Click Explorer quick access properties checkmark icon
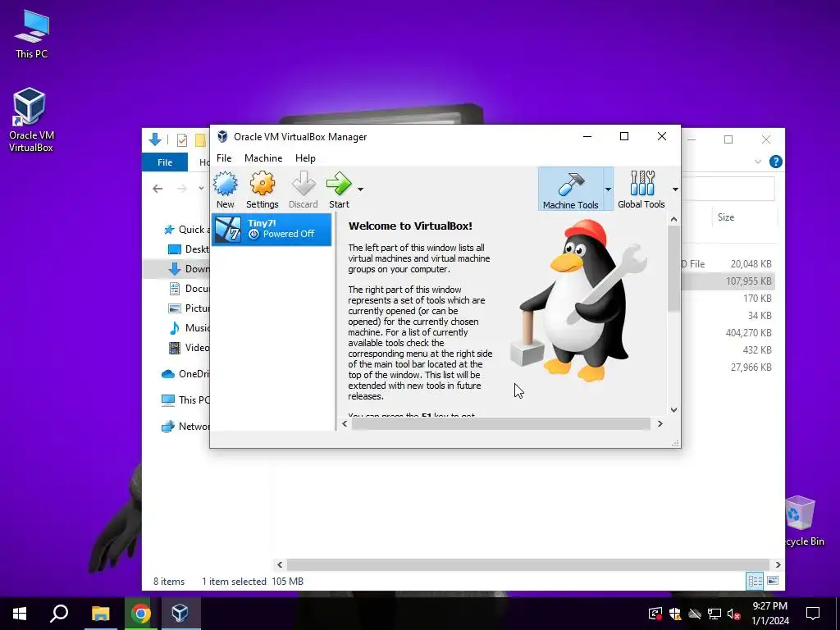 [182, 140]
